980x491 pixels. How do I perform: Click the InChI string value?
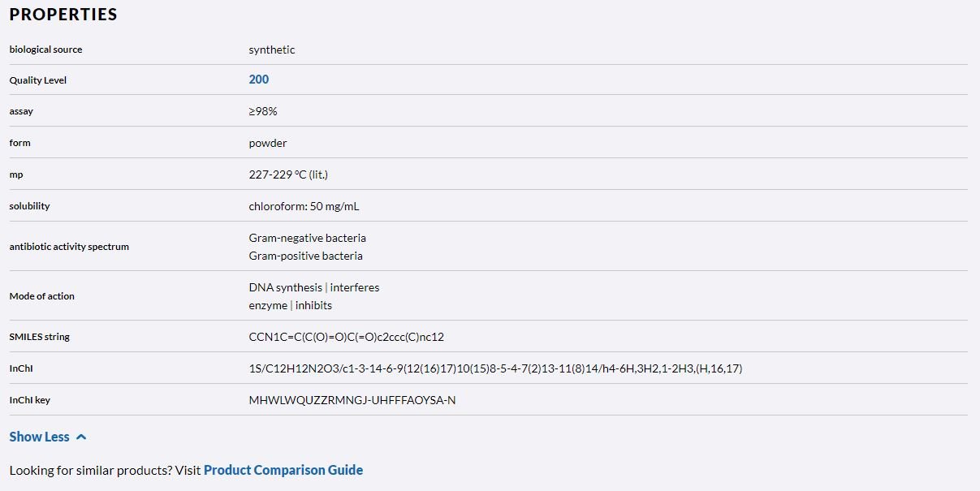pos(495,368)
